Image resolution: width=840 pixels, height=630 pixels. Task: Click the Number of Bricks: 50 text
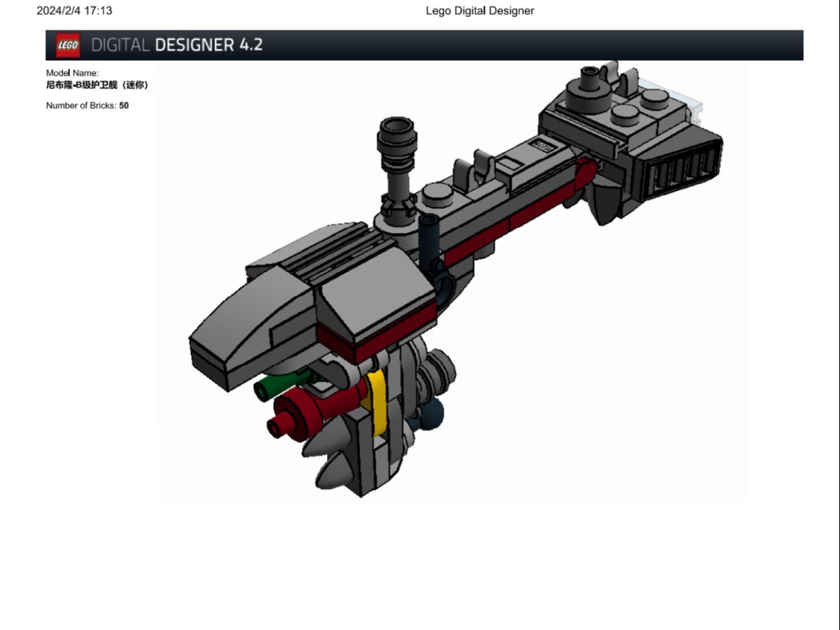[87, 105]
